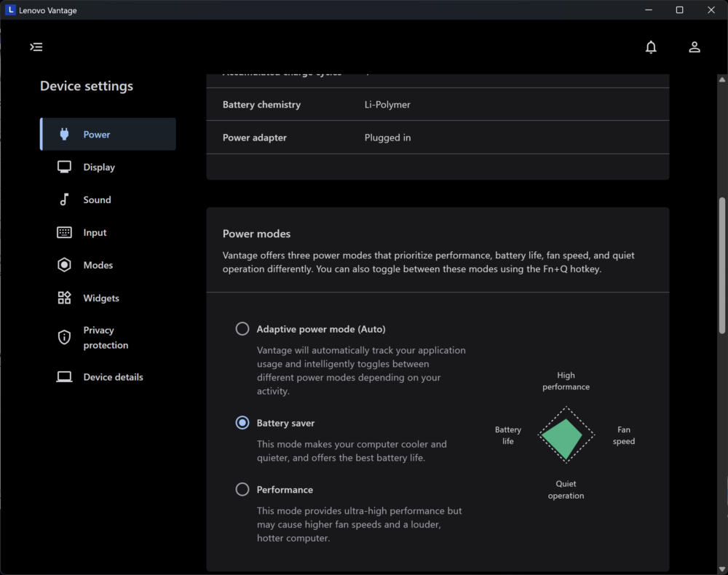Screen dimensions: 728x575
Task: Open notifications via the bell icon
Action: click(x=651, y=47)
